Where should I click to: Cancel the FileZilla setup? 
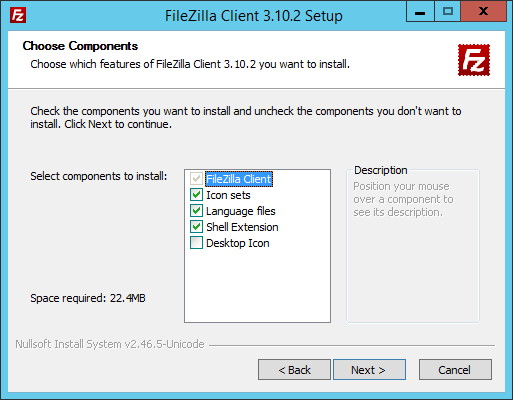[x=455, y=370]
